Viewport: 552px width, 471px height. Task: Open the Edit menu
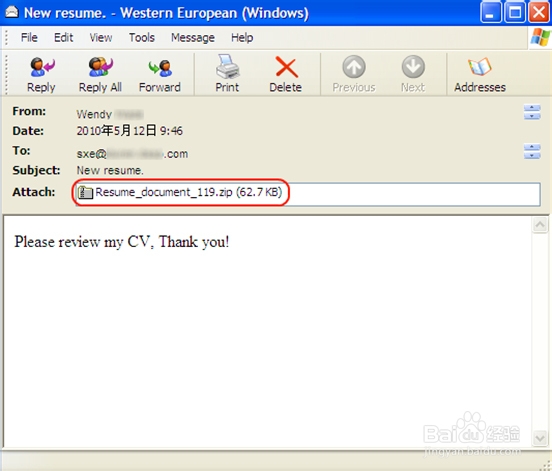(x=63, y=37)
